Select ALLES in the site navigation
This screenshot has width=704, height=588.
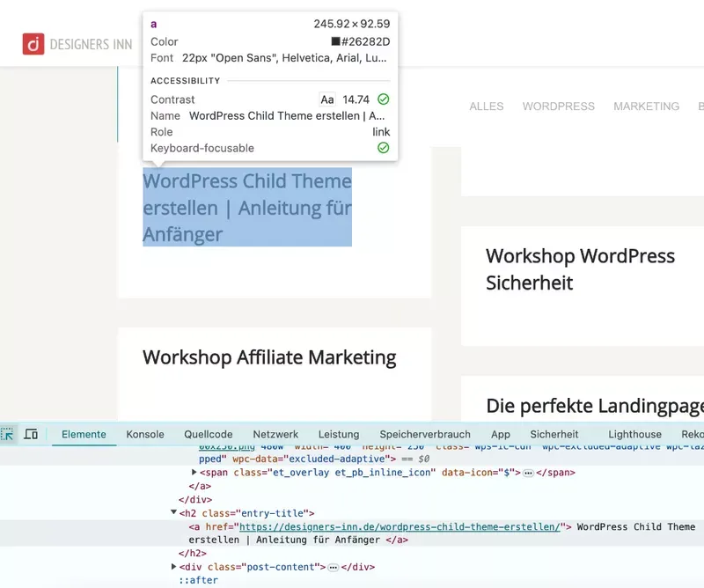coord(486,107)
